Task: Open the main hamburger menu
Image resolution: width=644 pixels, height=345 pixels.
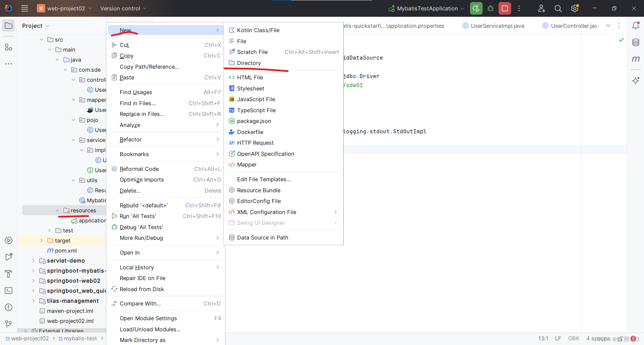Action: point(24,8)
